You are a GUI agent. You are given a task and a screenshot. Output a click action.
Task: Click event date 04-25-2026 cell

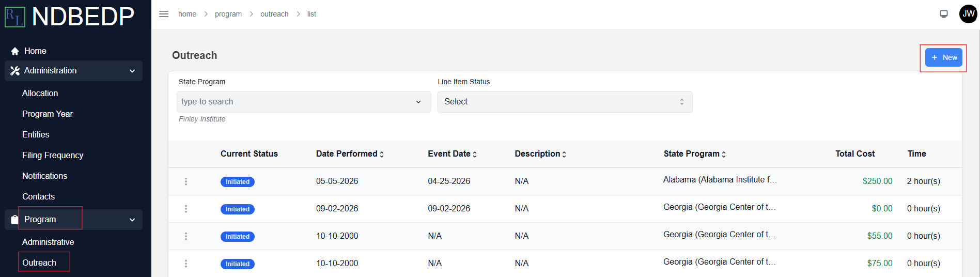[449, 181]
